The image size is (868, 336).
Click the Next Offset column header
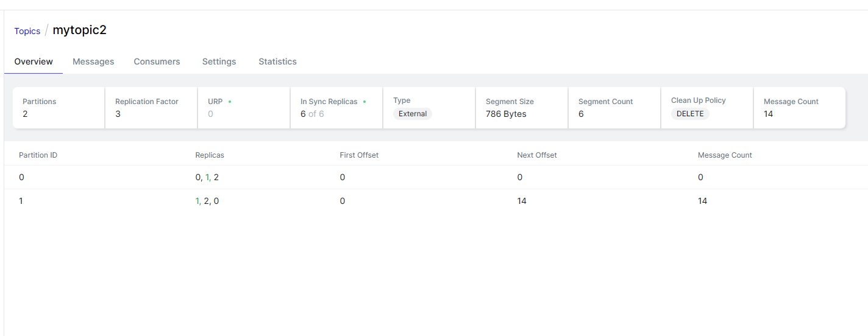(x=537, y=155)
